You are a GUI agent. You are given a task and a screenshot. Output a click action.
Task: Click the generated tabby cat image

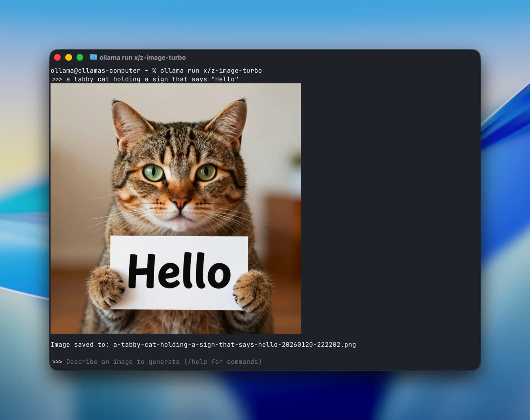176,163
